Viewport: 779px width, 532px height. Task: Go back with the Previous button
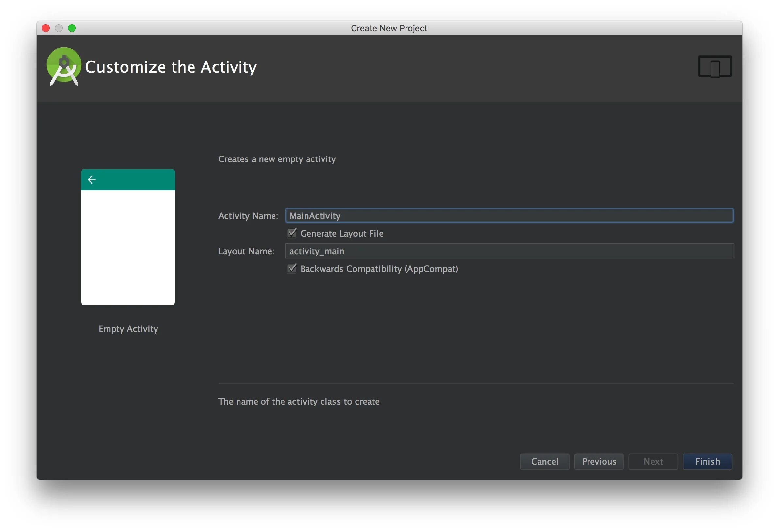(599, 462)
